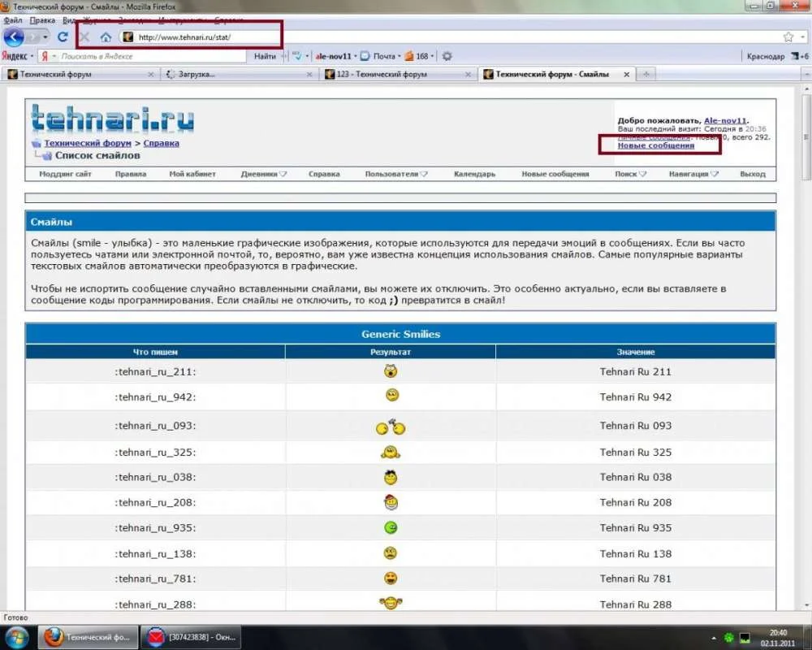Click the green tray icon
The image size is (812, 650).
pyautogui.click(x=728, y=638)
